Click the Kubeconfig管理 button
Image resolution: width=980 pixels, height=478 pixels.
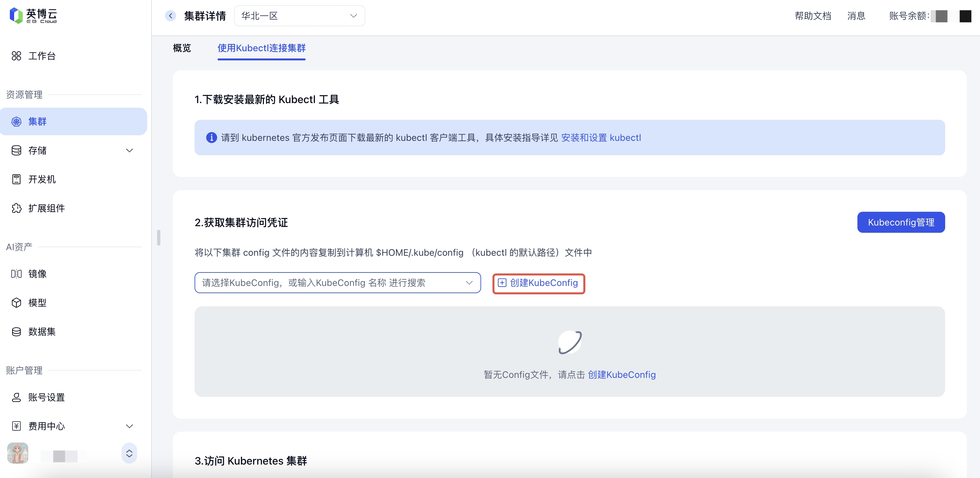click(x=901, y=222)
